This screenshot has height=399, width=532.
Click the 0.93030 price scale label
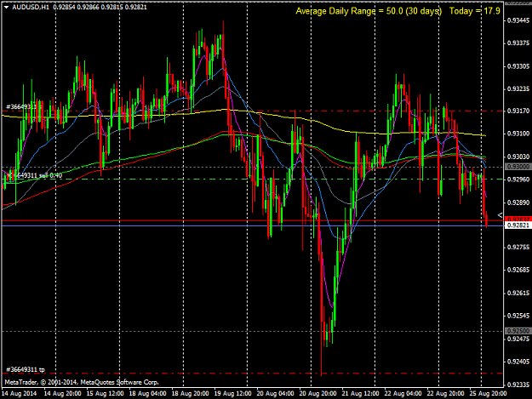(518, 157)
